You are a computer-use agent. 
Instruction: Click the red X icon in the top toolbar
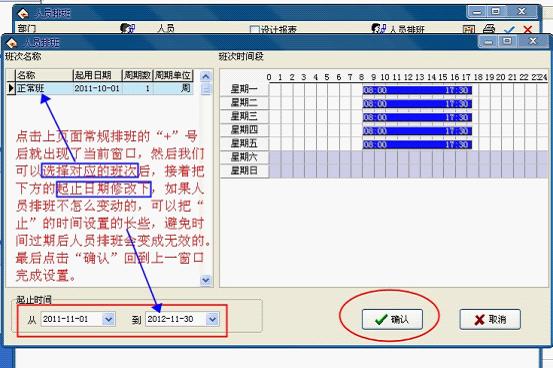coord(528,30)
